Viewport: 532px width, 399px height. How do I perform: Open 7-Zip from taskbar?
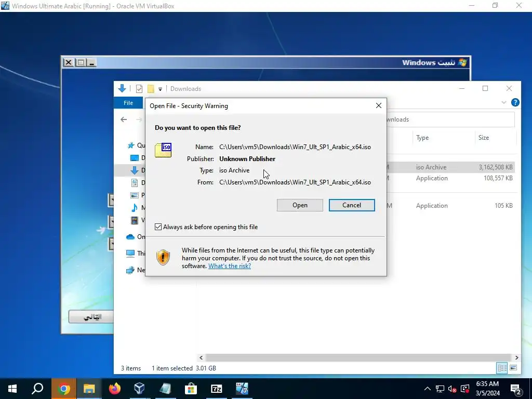point(217,389)
